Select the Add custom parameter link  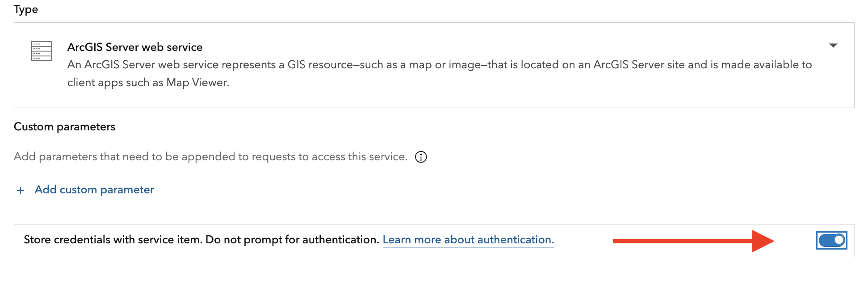click(x=94, y=190)
